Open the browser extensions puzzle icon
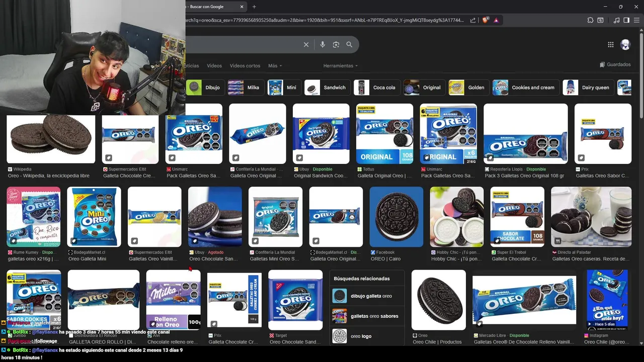The width and height of the screenshot is (644, 362). tap(590, 20)
